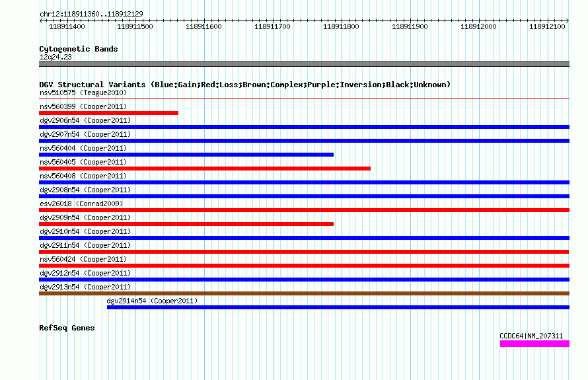Click the chr12:118911360..118912129 region label
The height and width of the screenshot is (380, 588).
coord(91,14)
